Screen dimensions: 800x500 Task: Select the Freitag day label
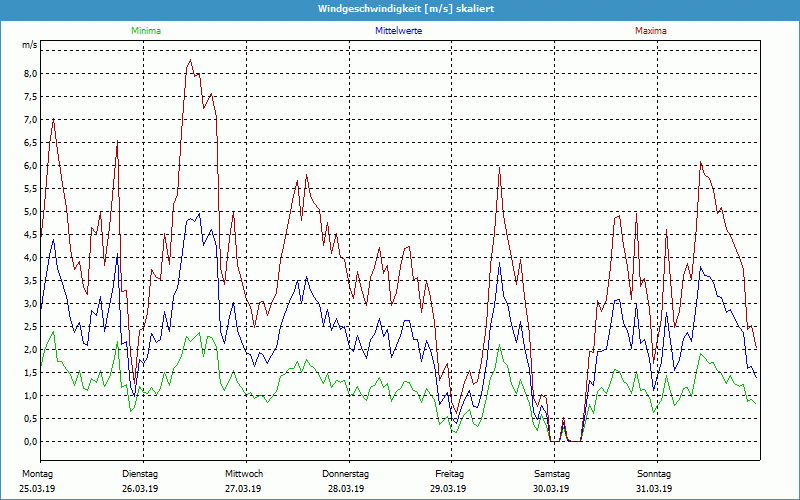coord(449,473)
